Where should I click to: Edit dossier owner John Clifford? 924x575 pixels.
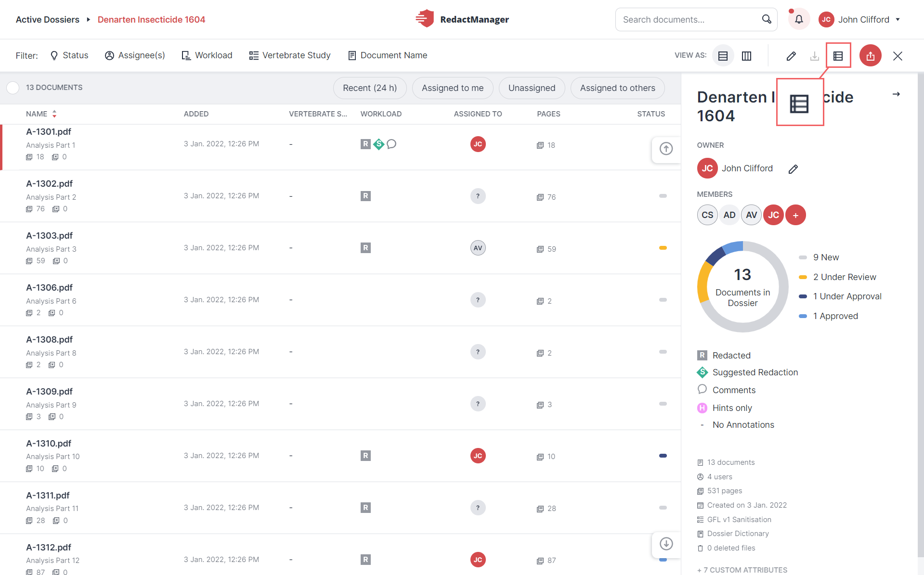(x=793, y=169)
